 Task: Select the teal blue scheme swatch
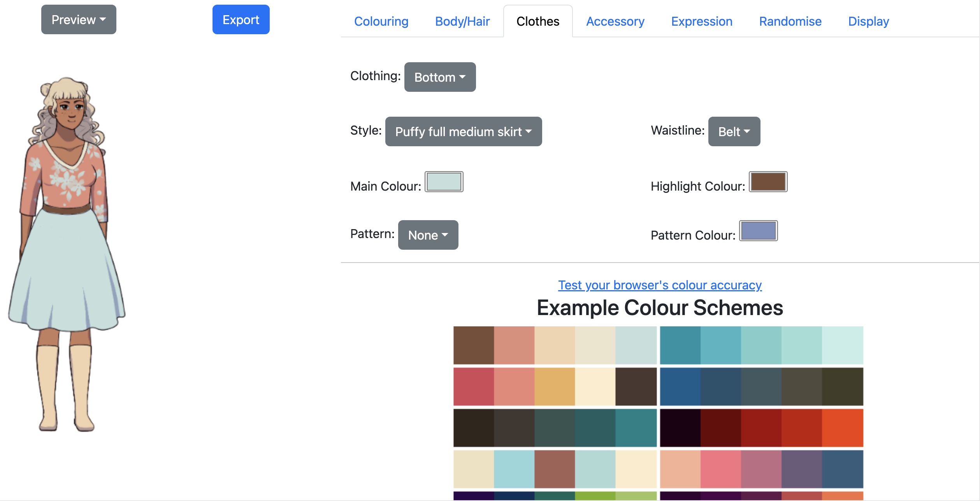click(680, 345)
